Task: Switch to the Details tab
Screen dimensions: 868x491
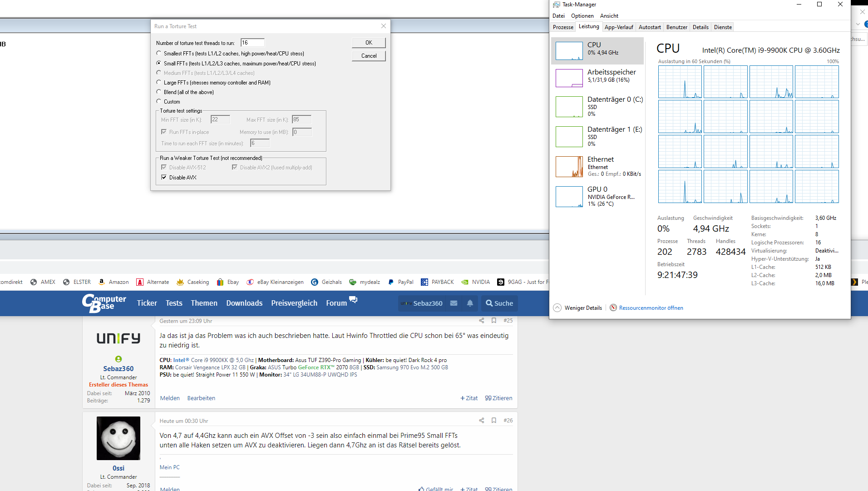Action: [x=700, y=27]
